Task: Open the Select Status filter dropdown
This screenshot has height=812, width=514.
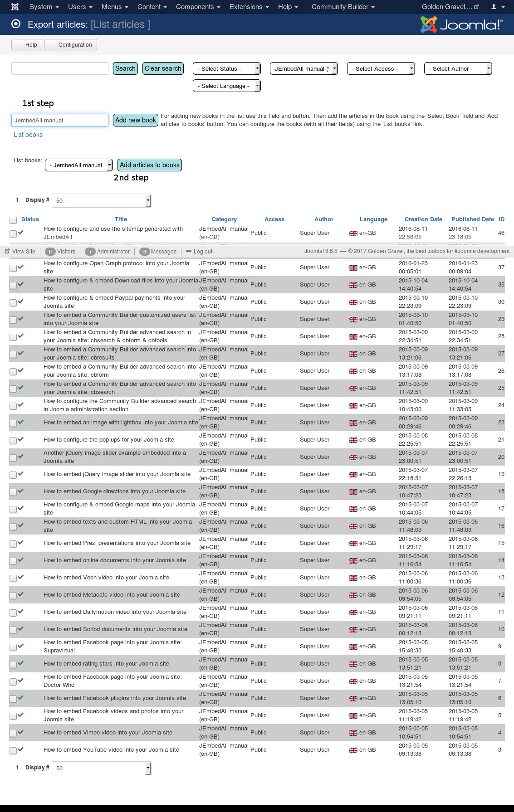Action: (227, 68)
